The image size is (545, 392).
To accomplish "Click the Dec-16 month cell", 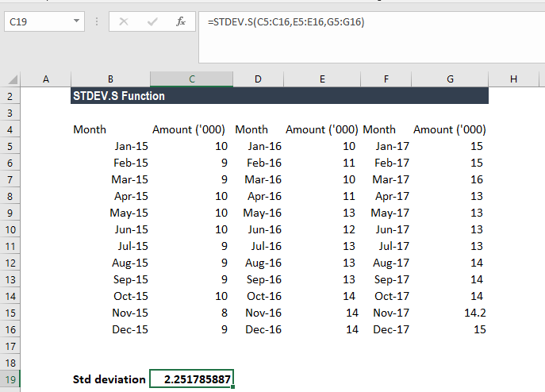I will 259,329.
